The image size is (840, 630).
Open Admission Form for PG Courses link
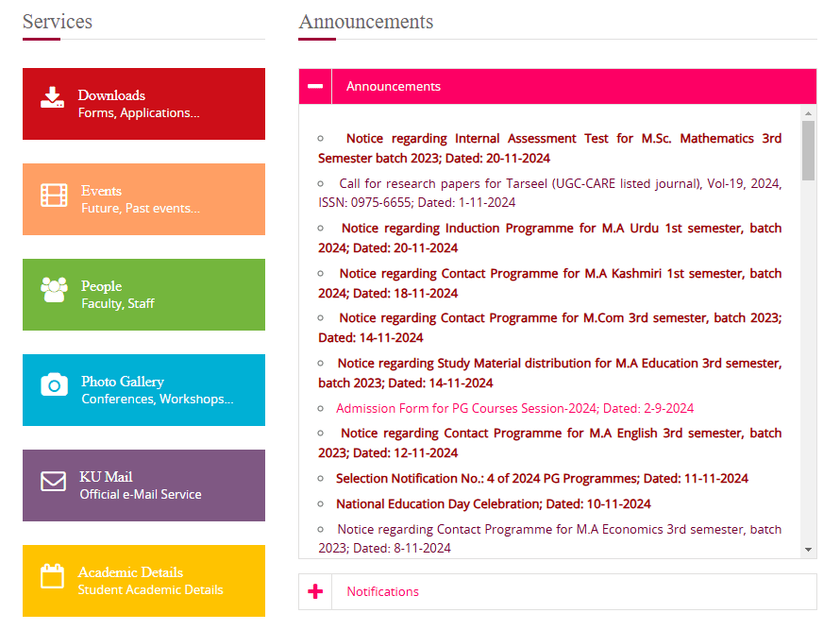pyautogui.click(x=514, y=408)
